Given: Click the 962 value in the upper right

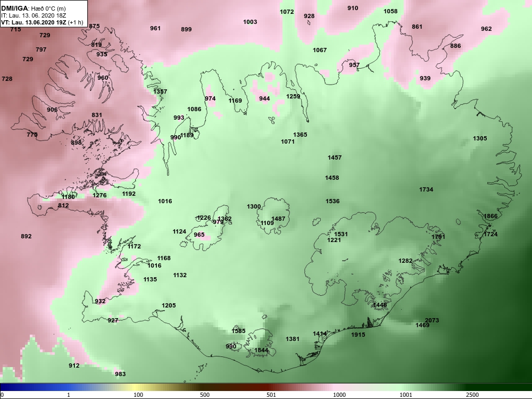Looking at the screenshot, I should coord(486,29).
